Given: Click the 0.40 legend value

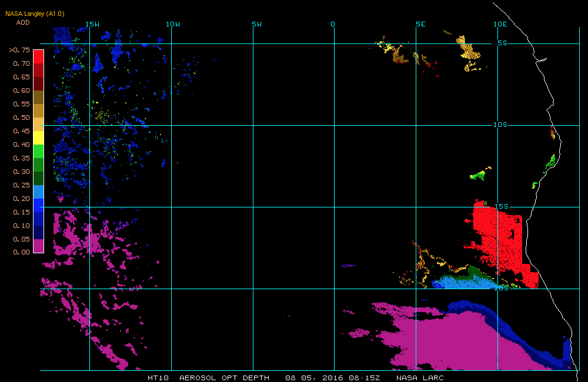Looking at the screenshot, I should coord(21,145).
